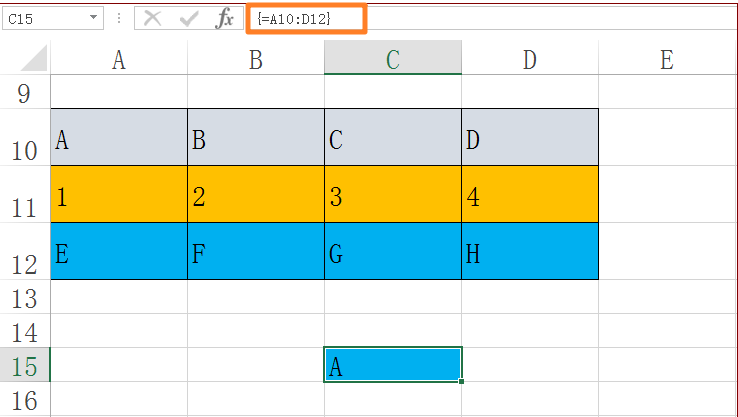Click the cancel X icon in formula bar
This screenshot has height=417, width=738.
coord(152,19)
